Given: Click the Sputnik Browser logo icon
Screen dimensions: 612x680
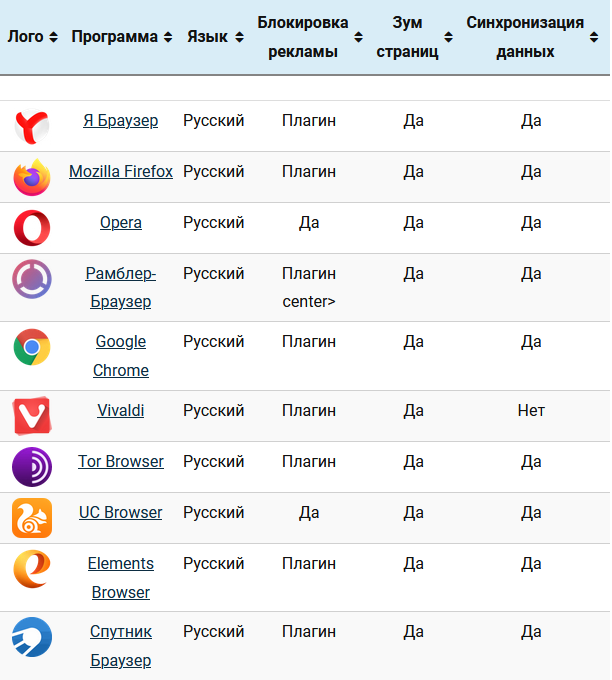Looking at the screenshot, I should (32, 637).
